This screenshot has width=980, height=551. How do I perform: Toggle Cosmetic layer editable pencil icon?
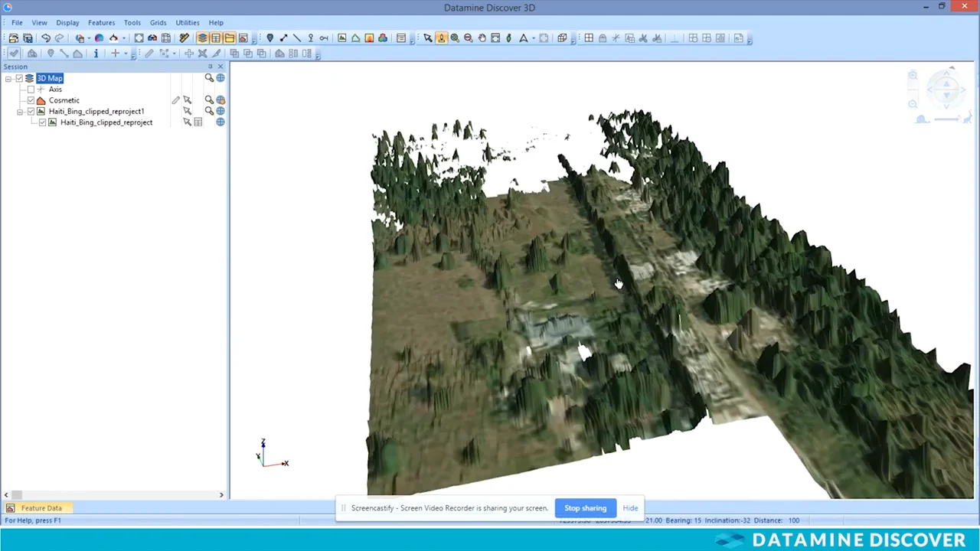click(175, 100)
